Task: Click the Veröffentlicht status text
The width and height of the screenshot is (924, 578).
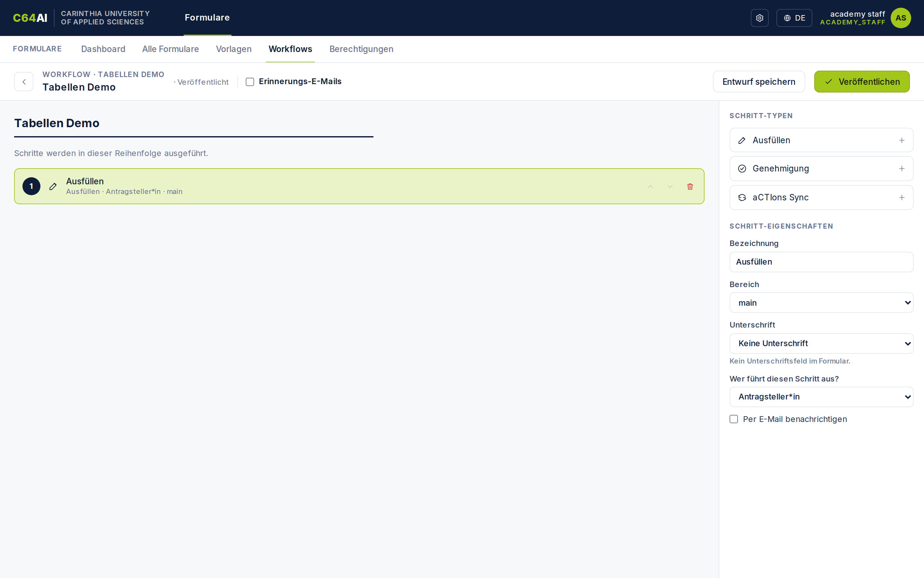Action: click(203, 82)
